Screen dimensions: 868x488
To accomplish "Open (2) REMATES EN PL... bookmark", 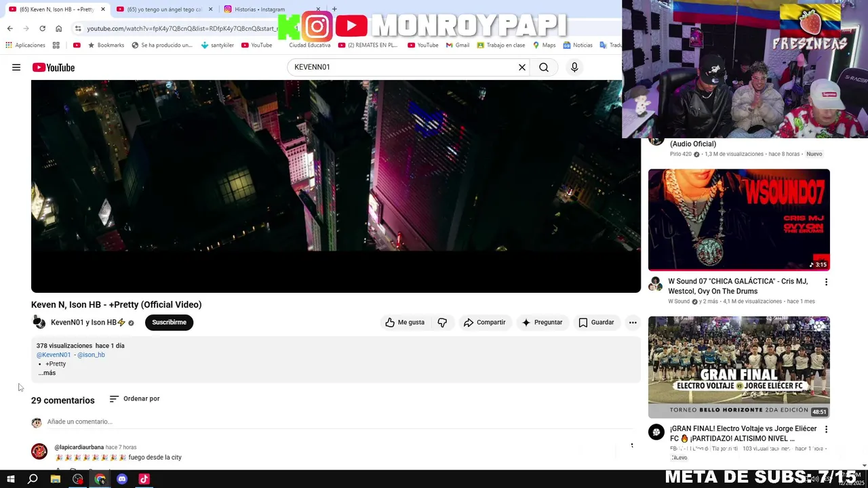I will tap(368, 45).
